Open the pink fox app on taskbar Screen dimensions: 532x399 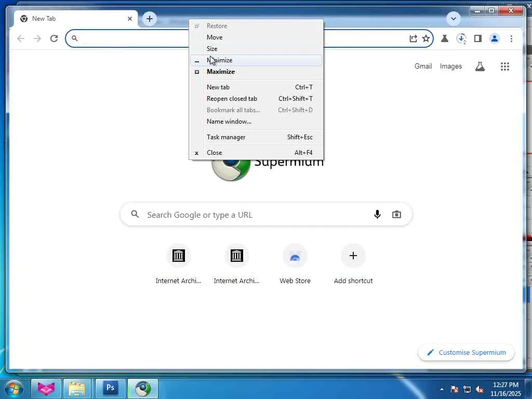[x=46, y=389]
